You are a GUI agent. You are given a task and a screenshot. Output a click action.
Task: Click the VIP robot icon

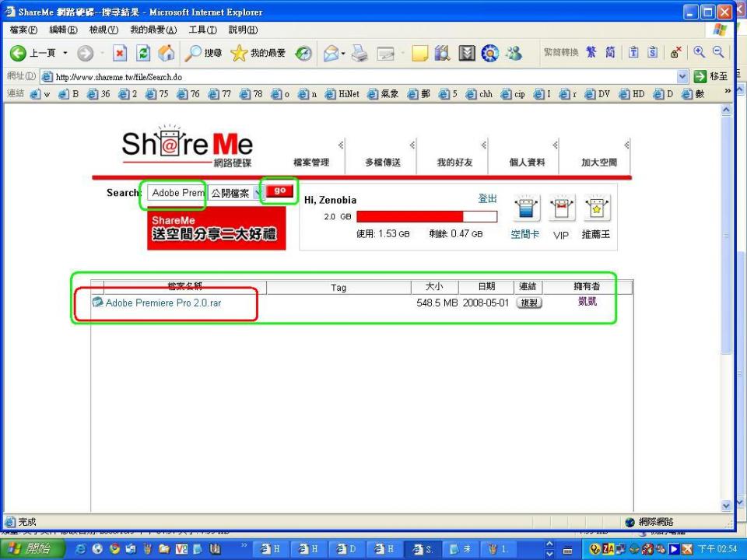(562, 208)
